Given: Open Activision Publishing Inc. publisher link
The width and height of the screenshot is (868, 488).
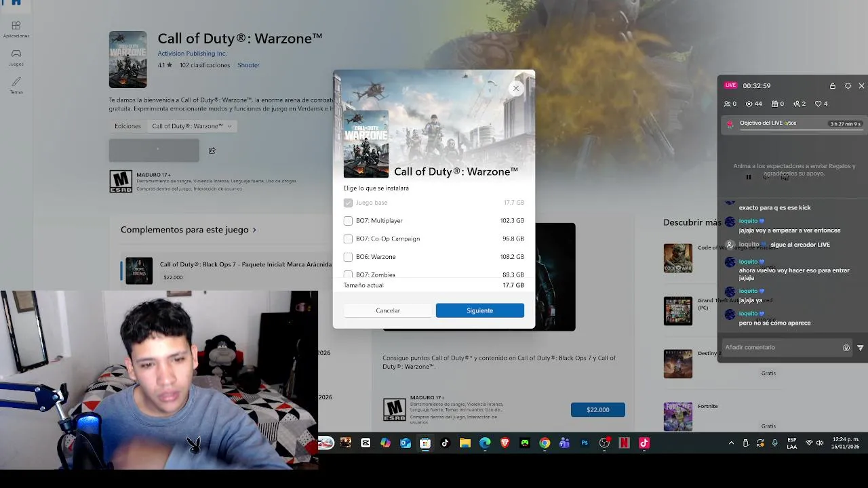Looking at the screenshot, I should (x=192, y=54).
